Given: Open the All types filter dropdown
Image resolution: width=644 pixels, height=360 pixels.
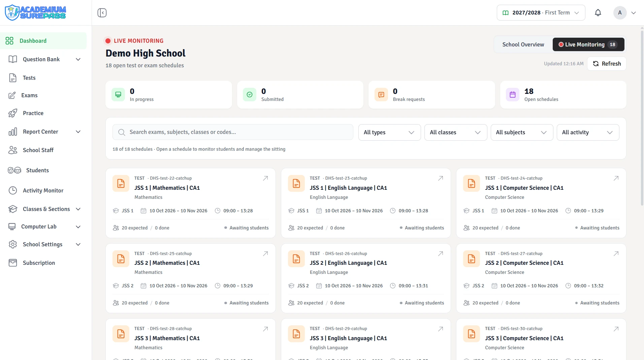Looking at the screenshot, I should tap(389, 133).
